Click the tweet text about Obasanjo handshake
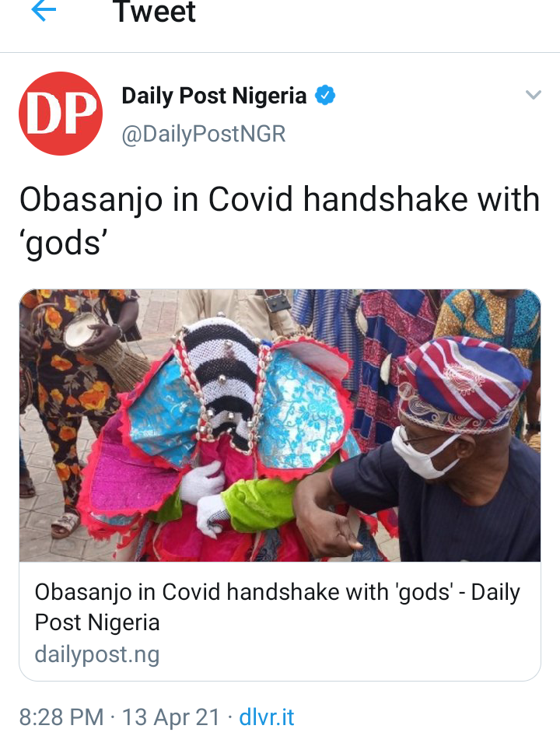This screenshot has width=560, height=750. click(279, 221)
